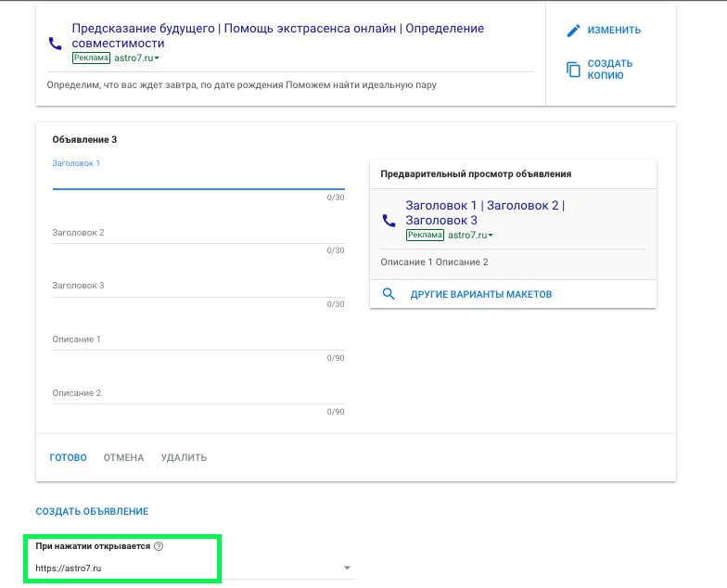Viewport: 727px width, 588px height.
Task: Open Другие варианты макетов
Action: click(480, 295)
